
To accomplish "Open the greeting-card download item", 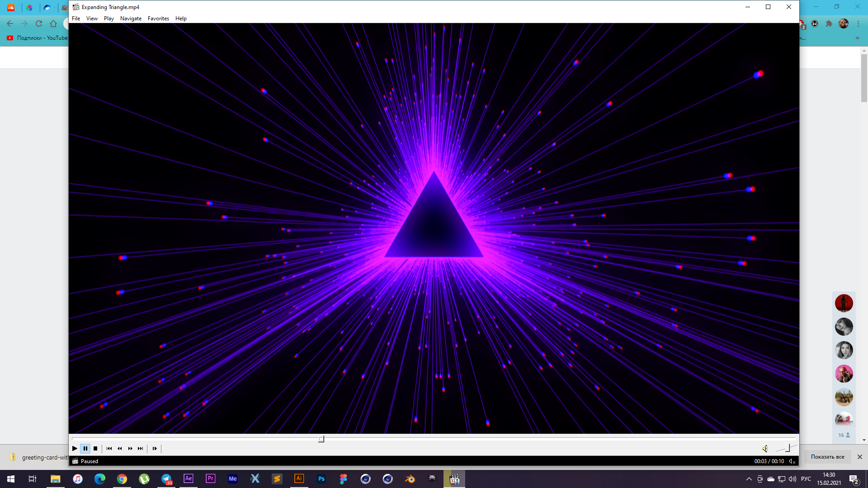I will (x=38, y=457).
